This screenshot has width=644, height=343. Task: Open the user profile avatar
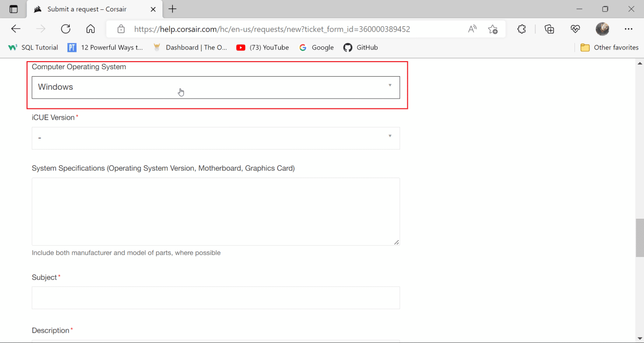[602, 29]
